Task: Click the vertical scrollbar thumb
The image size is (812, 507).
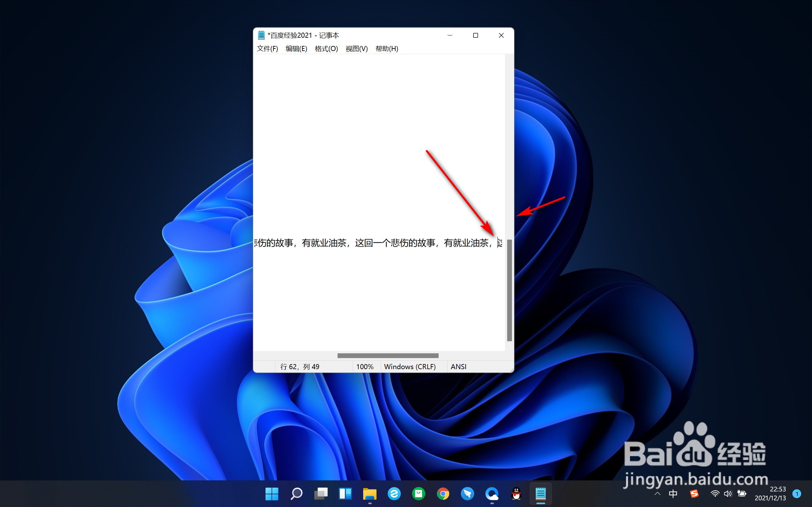Action: pyautogui.click(x=509, y=290)
